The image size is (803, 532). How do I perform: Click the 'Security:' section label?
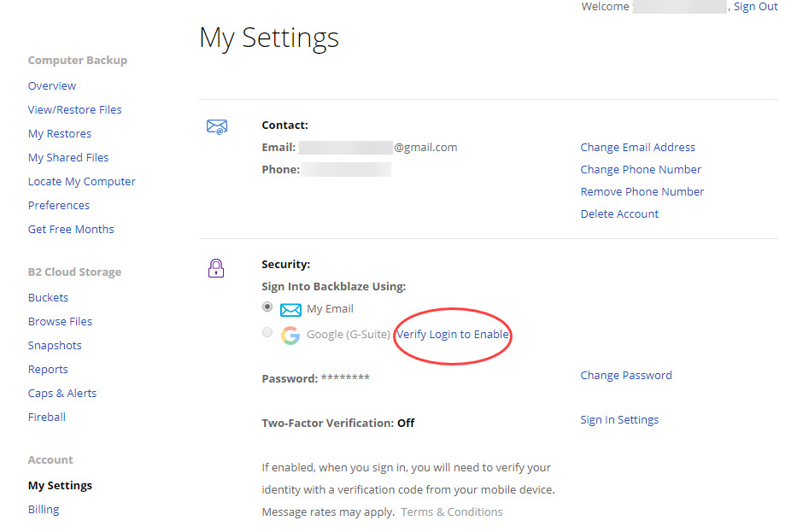coord(286,264)
